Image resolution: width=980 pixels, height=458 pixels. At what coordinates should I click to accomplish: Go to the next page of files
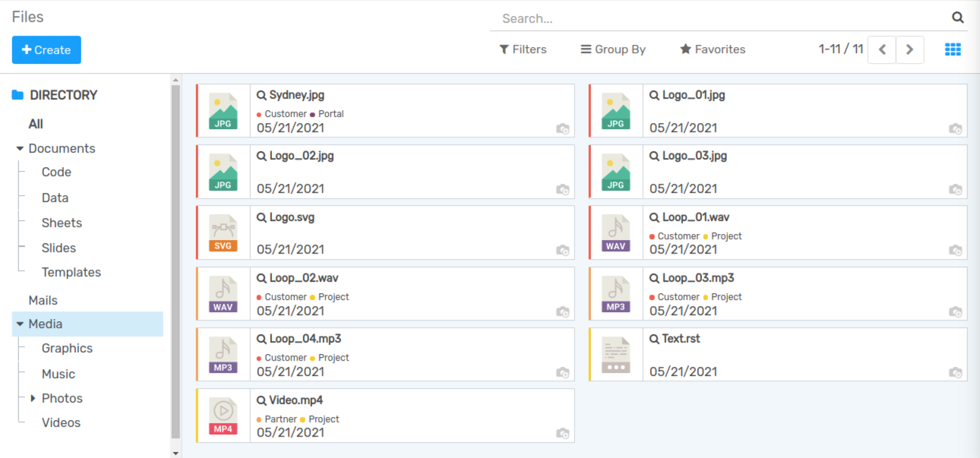(910, 49)
